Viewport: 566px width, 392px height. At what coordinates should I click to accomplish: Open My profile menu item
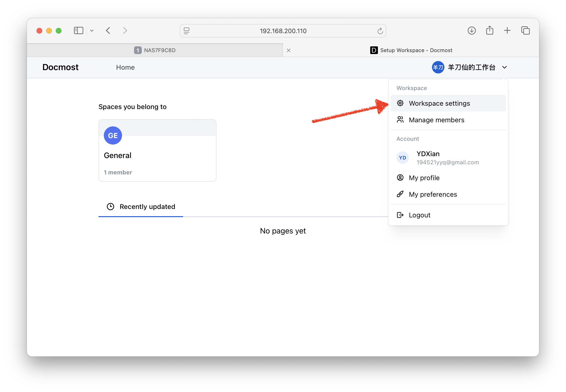click(448, 178)
